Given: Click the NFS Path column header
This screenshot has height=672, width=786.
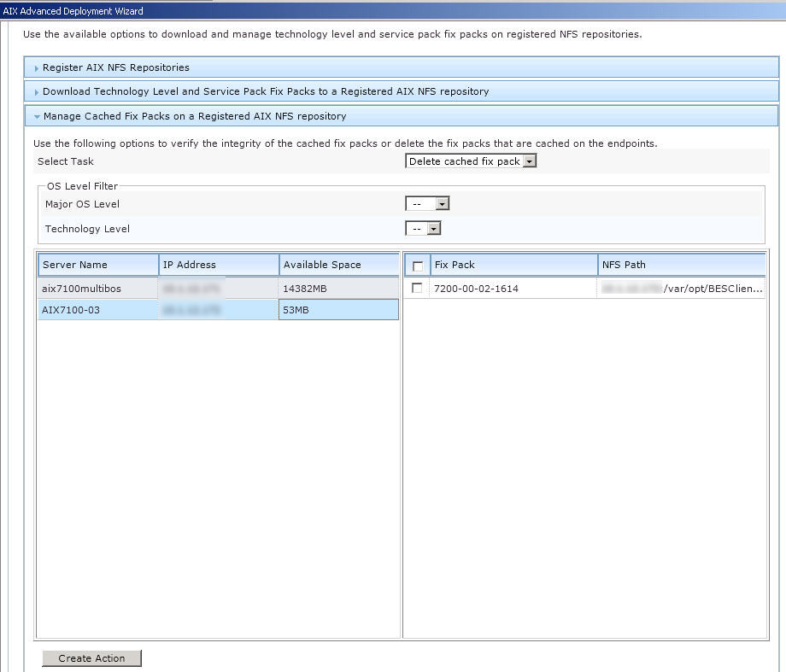Looking at the screenshot, I should tap(682, 265).
